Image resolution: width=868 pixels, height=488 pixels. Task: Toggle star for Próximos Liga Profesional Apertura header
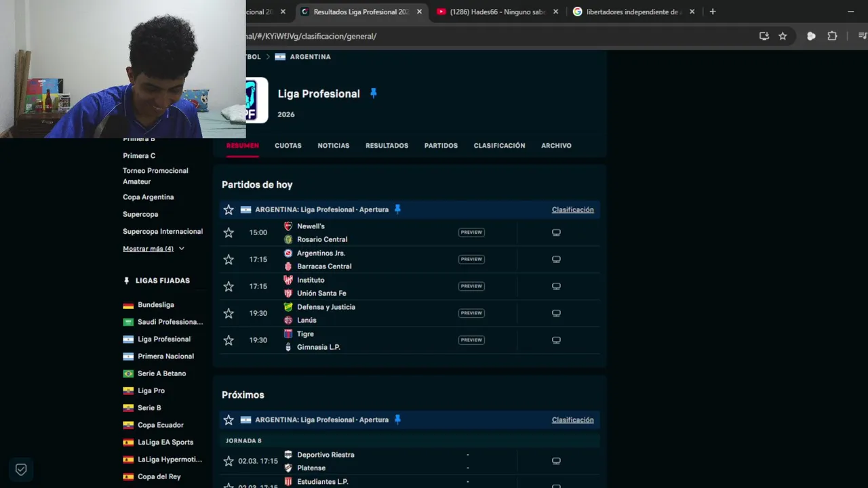[229, 420]
